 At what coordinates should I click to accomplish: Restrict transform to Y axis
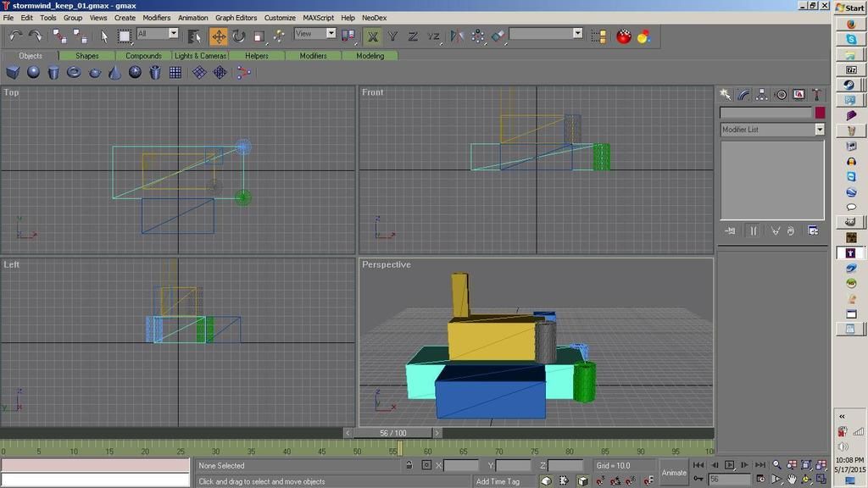[393, 36]
